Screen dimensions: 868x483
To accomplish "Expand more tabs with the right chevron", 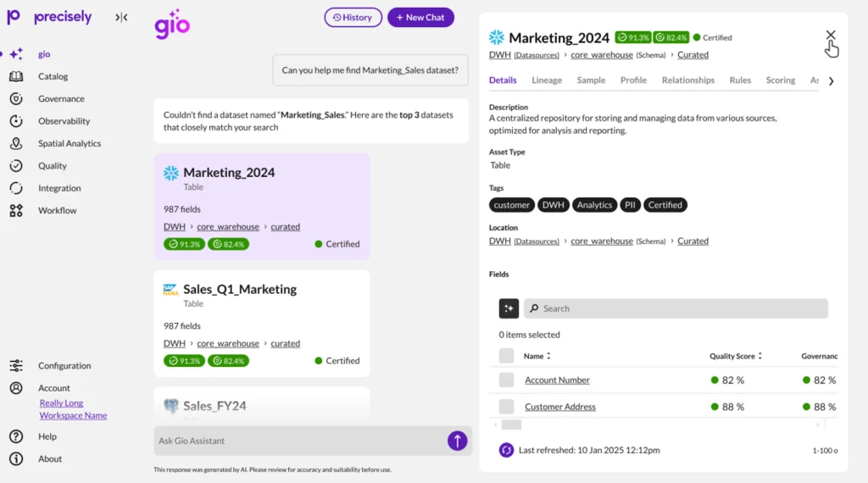I will [831, 81].
